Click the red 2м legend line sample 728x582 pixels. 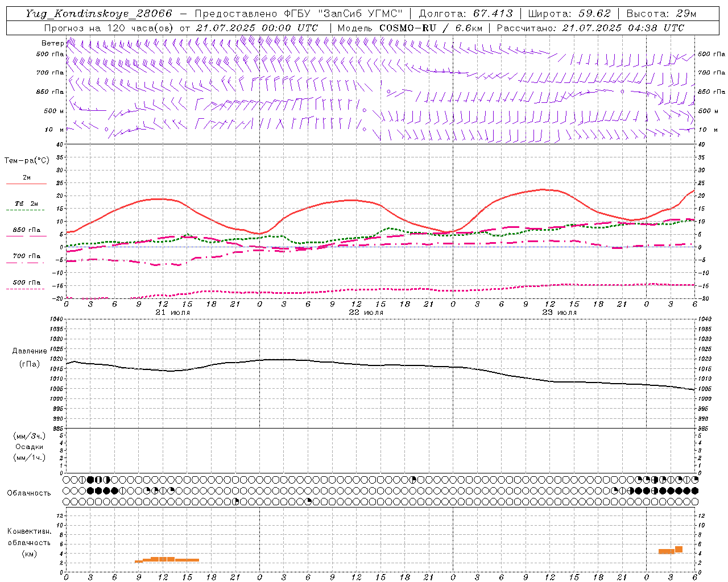(26, 184)
